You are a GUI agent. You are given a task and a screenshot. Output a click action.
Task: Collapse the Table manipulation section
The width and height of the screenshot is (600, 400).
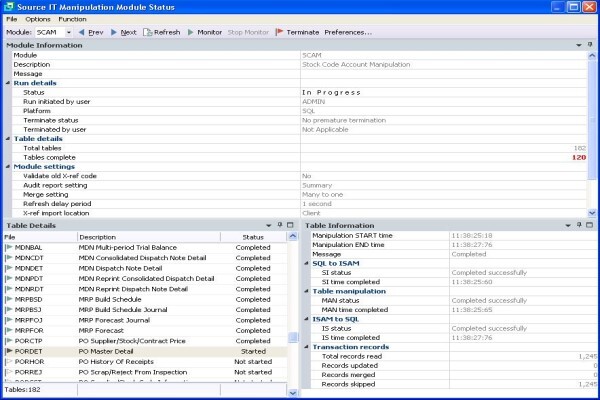point(306,291)
